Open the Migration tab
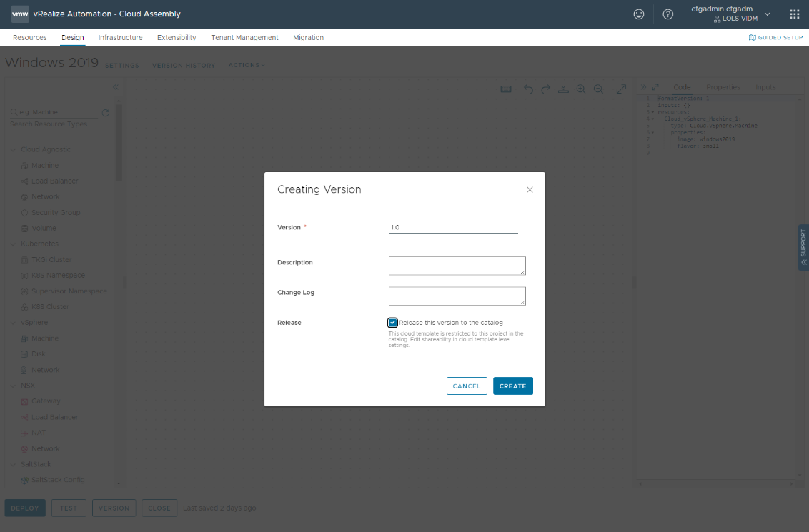Image resolution: width=809 pixels, height=532 pixels. coord(309,38)
